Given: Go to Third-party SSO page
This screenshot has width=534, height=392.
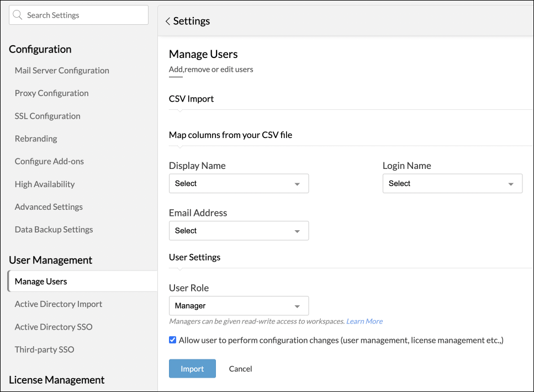Looking at the screenshot, I should click(44, 349).
